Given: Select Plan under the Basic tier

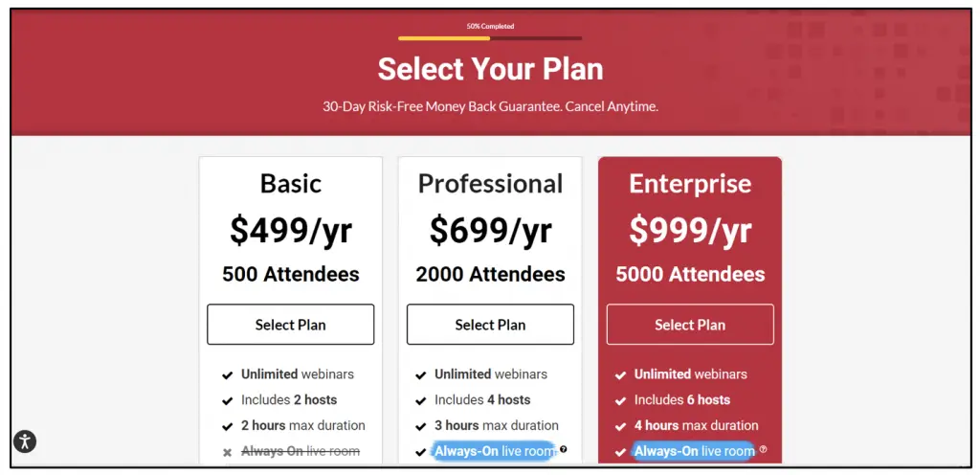Looking at the screenshot, I should (x=291, y=325).
